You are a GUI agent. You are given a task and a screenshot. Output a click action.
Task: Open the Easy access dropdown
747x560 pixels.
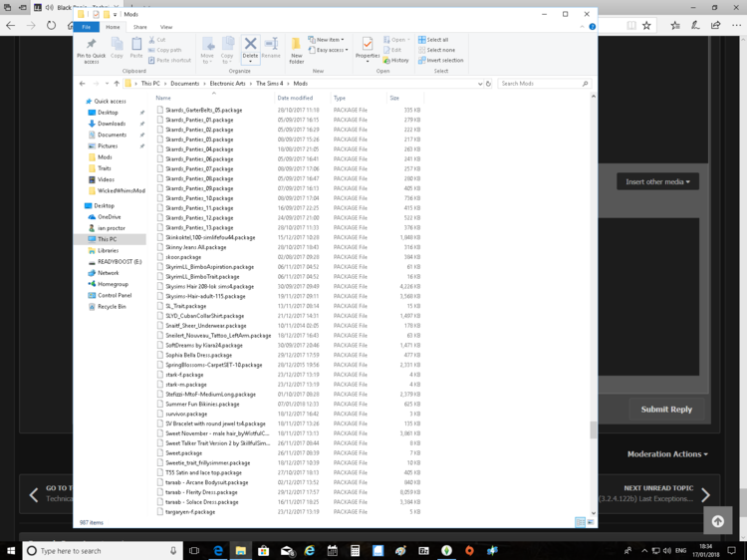pyautogui.click(x=328, y=50)
